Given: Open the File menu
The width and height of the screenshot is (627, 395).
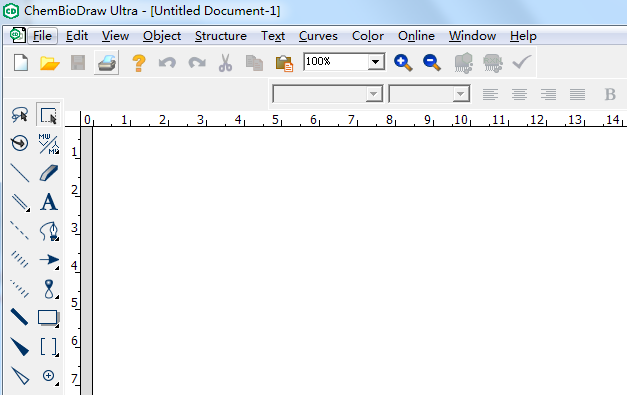Looking at the screenshot, I should [x=42, y=36].
